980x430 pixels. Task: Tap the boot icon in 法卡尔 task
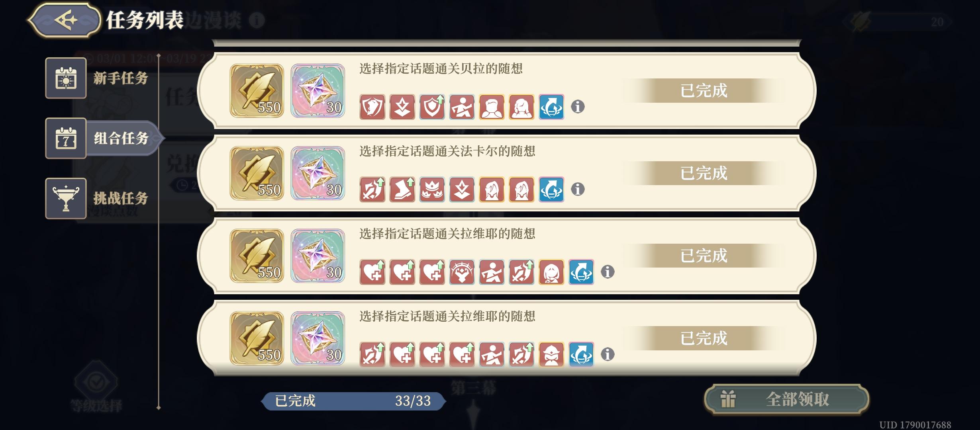pyautogui.click(x=402, y=189)
